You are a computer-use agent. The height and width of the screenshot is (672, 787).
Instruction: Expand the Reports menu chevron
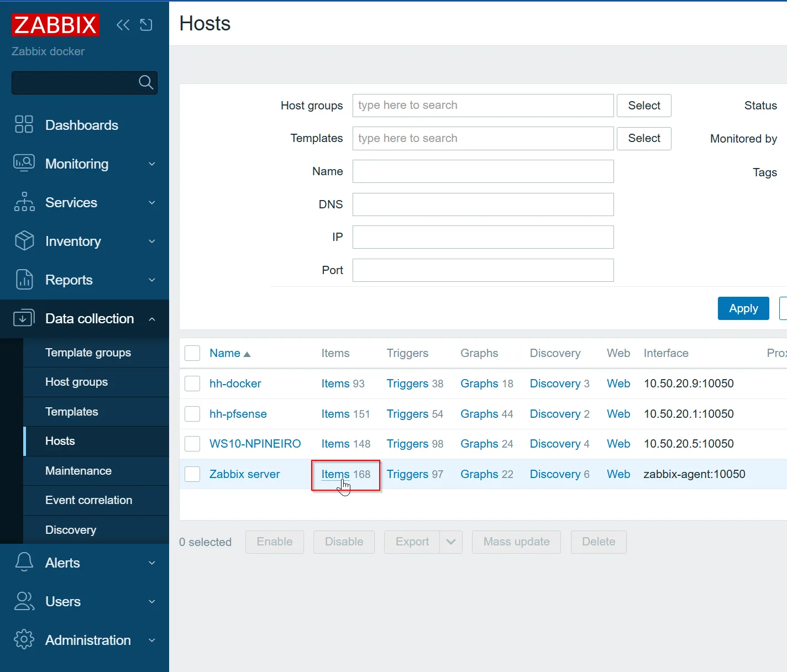[x=152, y=280]
